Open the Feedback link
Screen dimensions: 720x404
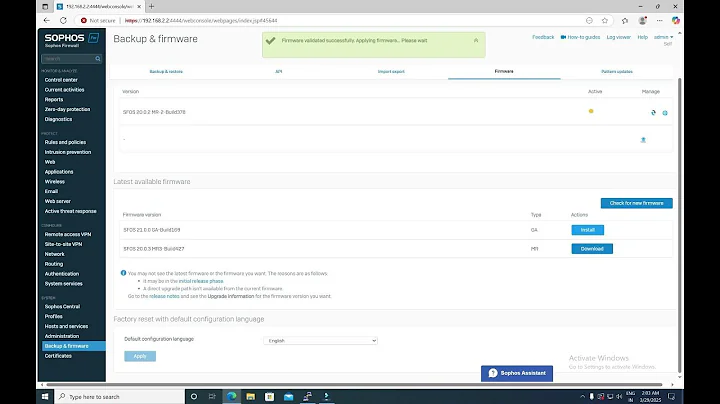point(543,37)
